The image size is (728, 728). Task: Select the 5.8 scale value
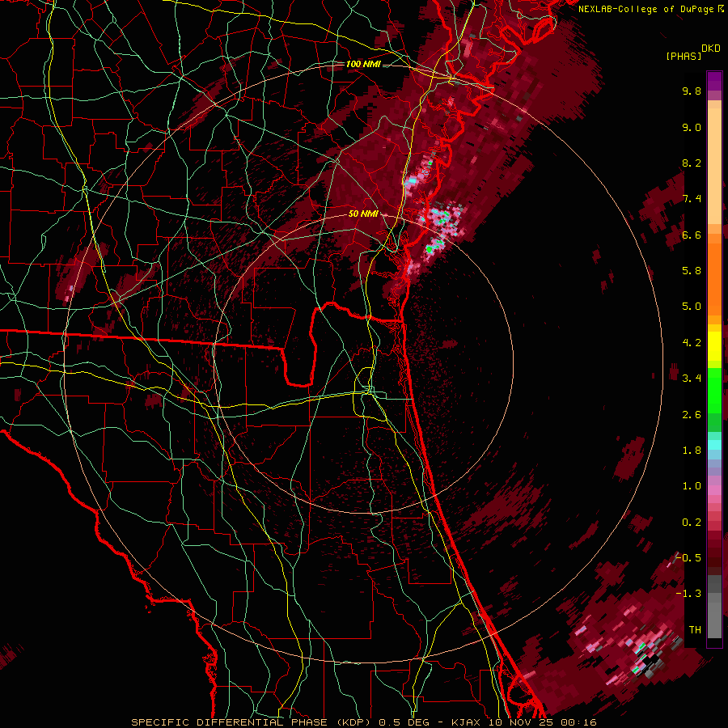click(x=692, y=271)
